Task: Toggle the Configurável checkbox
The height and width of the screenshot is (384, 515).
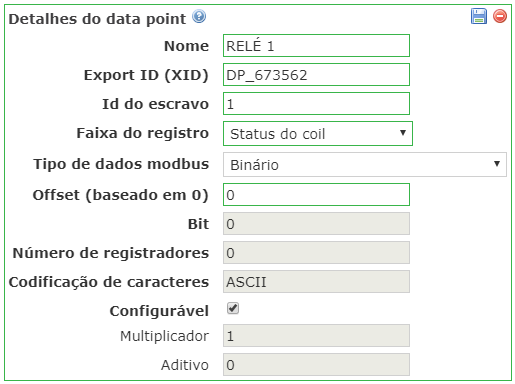Action: tap(233, 308)
